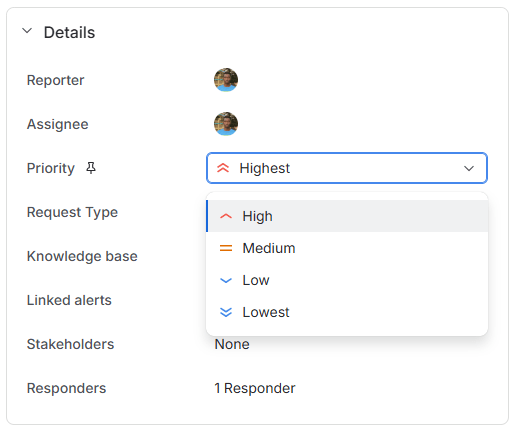Select High priority option
This screenshot has width=515, height=430.
tap(347, 216)
